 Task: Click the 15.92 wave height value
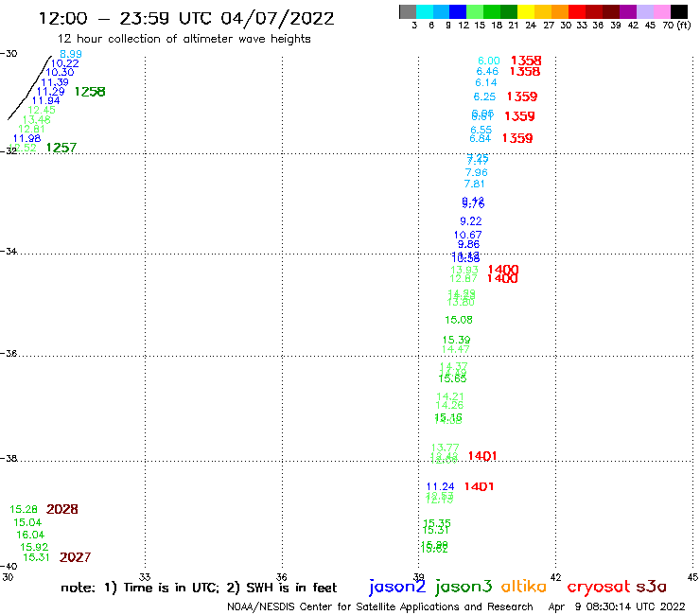(x=34, y=547)
